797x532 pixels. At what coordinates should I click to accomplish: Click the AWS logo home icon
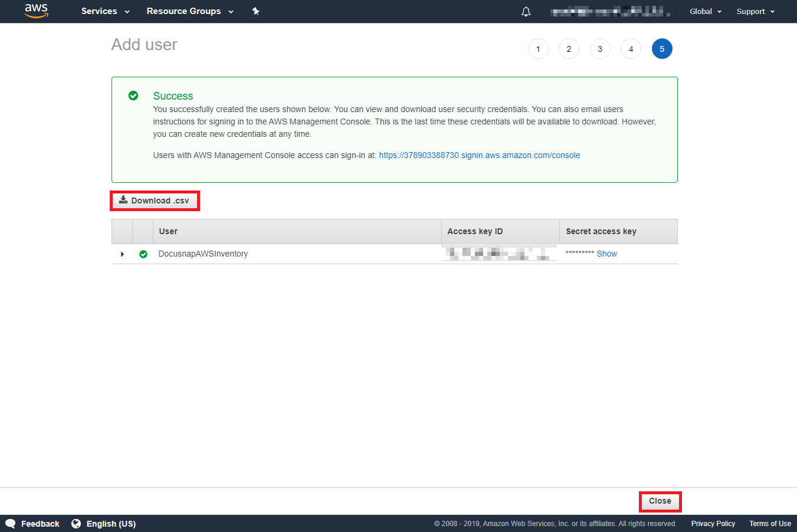pyautogui.click(x=36, y=11)
